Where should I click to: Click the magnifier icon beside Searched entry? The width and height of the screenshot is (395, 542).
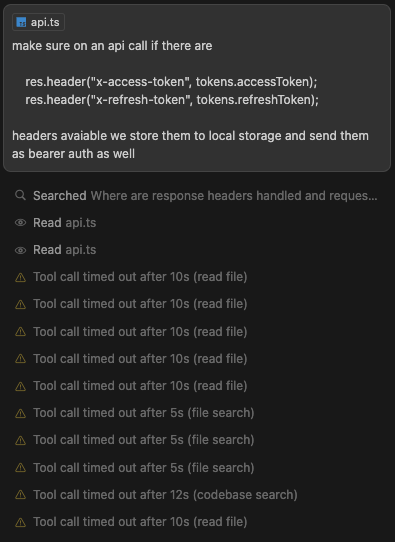click(x=20, y=196)
